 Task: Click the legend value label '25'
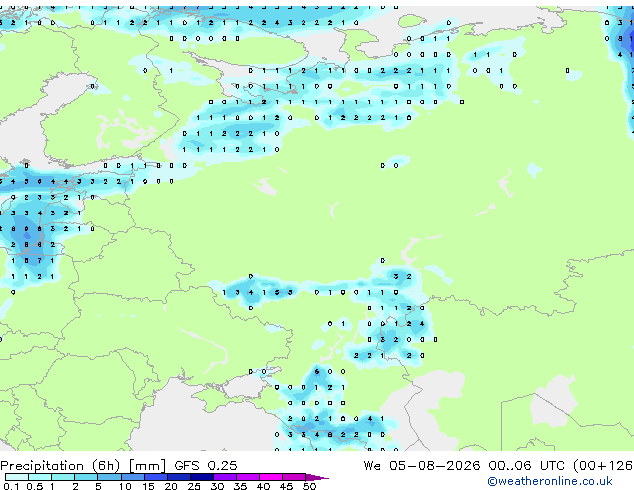[x=194, y=486]
